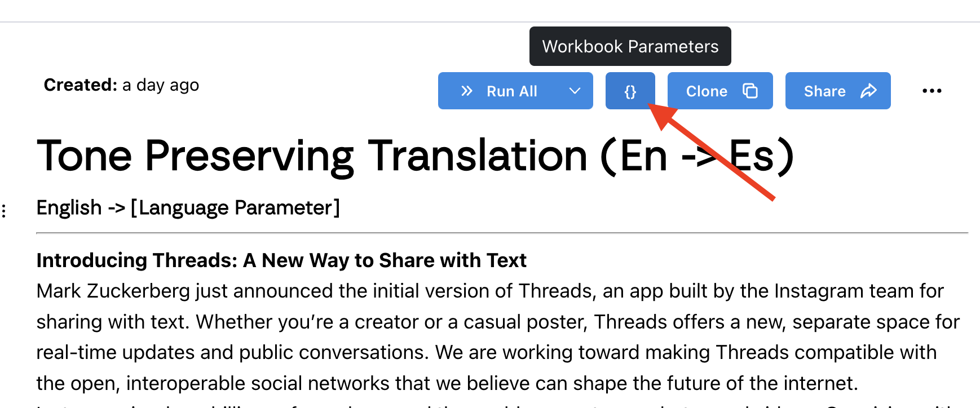Click the cell drag handle dots at left edge

[4, 211]
